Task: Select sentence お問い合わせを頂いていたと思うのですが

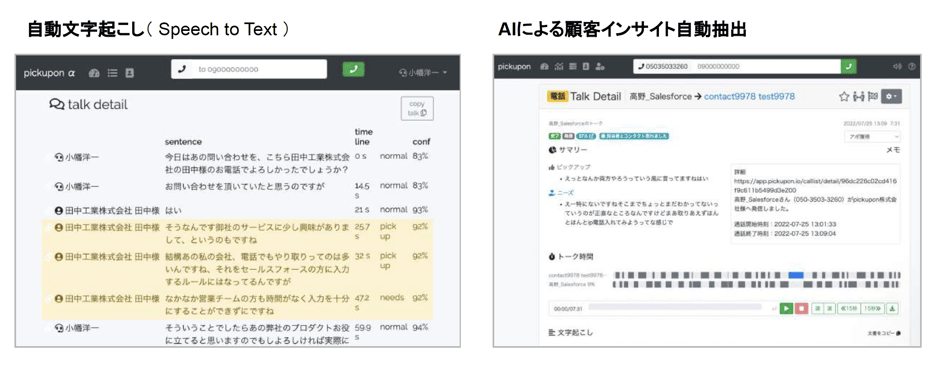Action: [x=245, y=186]
